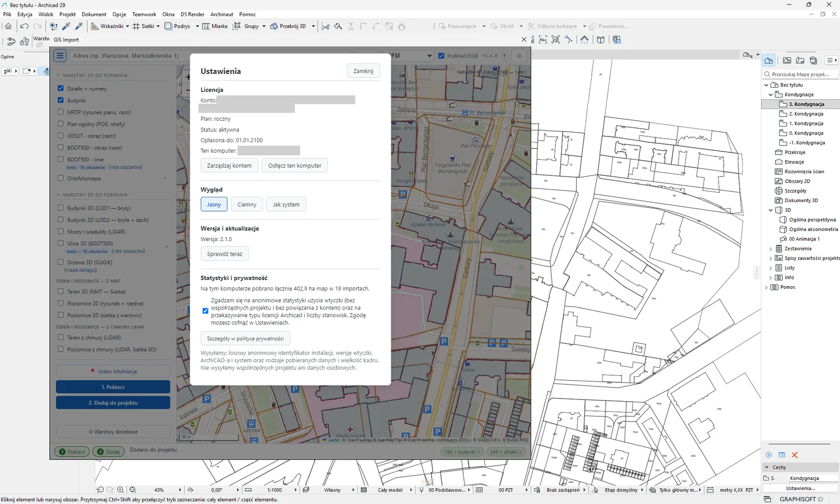This screenshot has height=504, width=840.
Task: Open the Project Map tab icon
Action: coord(769,60)
